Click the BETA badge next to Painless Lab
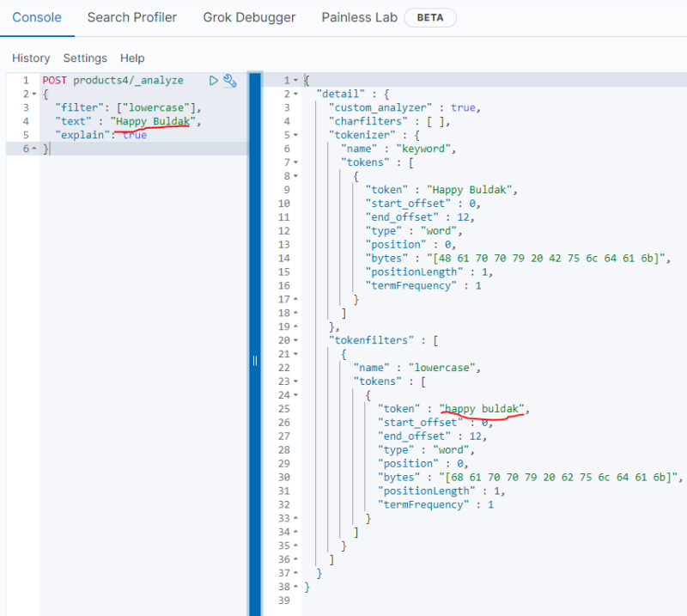 point(429,17)
